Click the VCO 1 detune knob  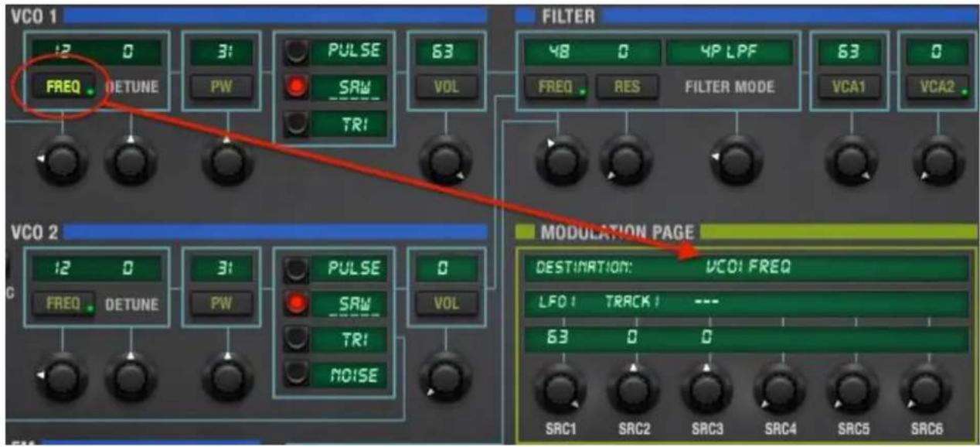click(x=131, y=162)
